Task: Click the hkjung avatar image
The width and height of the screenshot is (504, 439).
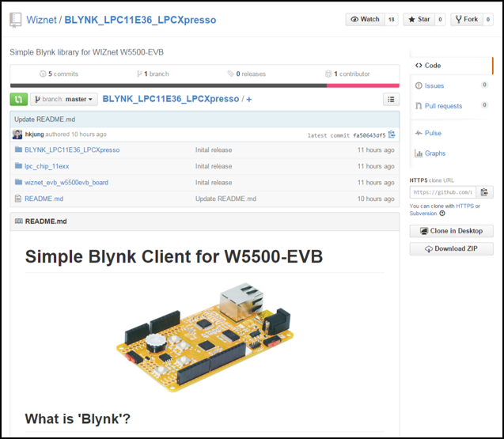Action: (17, 134)
